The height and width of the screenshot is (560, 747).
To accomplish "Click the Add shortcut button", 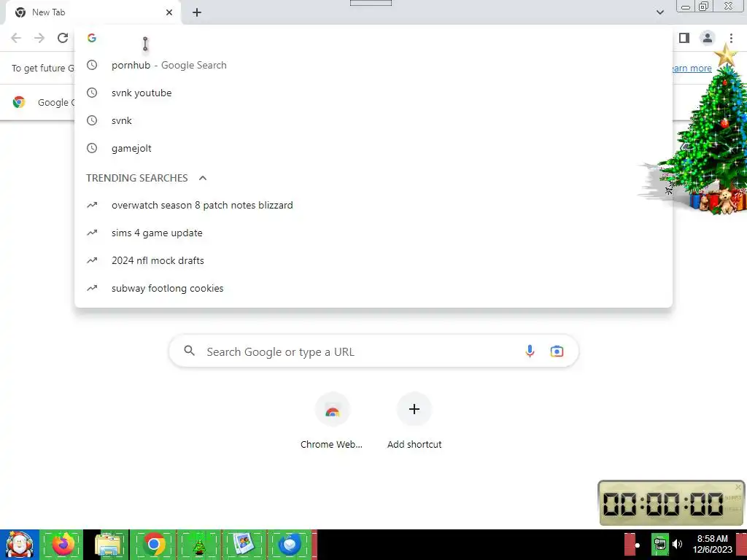I will pyautogui.click(x=414, y=421).
